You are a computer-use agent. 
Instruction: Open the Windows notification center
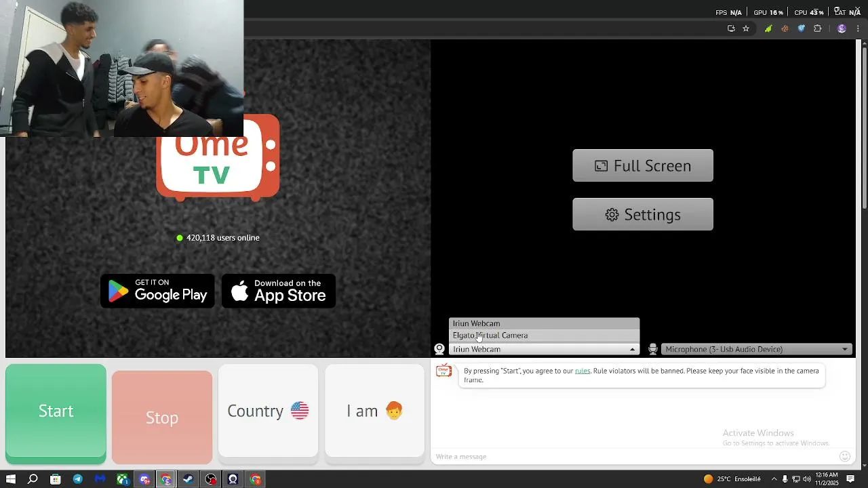[850, 479]
